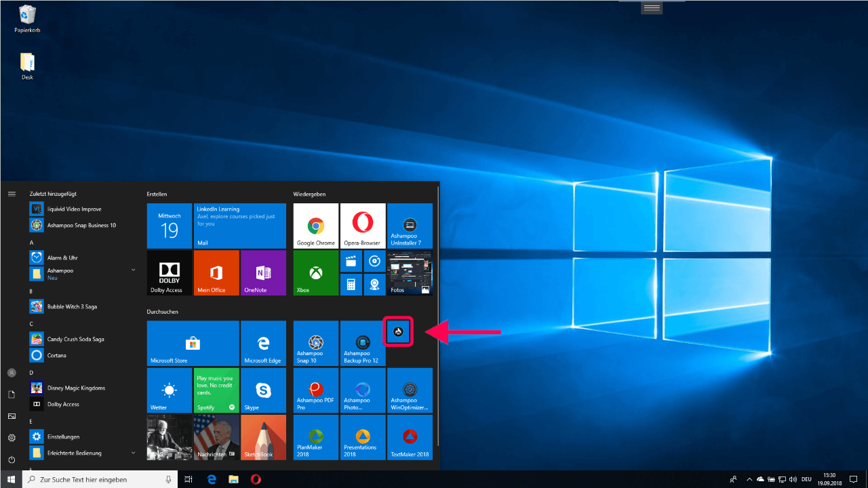Click letter header B in app list
The height and width of the screenshot is (488, 868).
coord(31,291)
